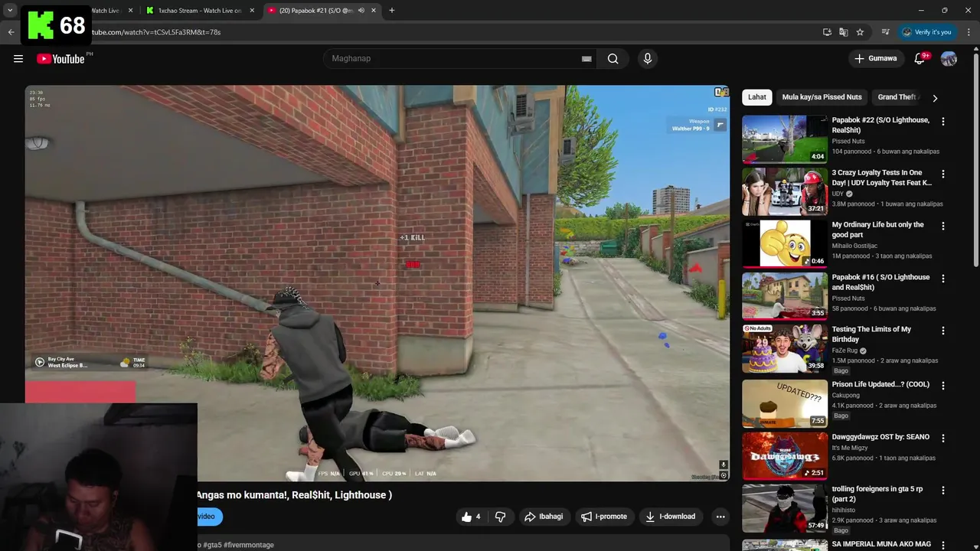Open the Papabok #22 video thumbnail
The height and width of the screenshot is (551, 980).
point(785,139)
